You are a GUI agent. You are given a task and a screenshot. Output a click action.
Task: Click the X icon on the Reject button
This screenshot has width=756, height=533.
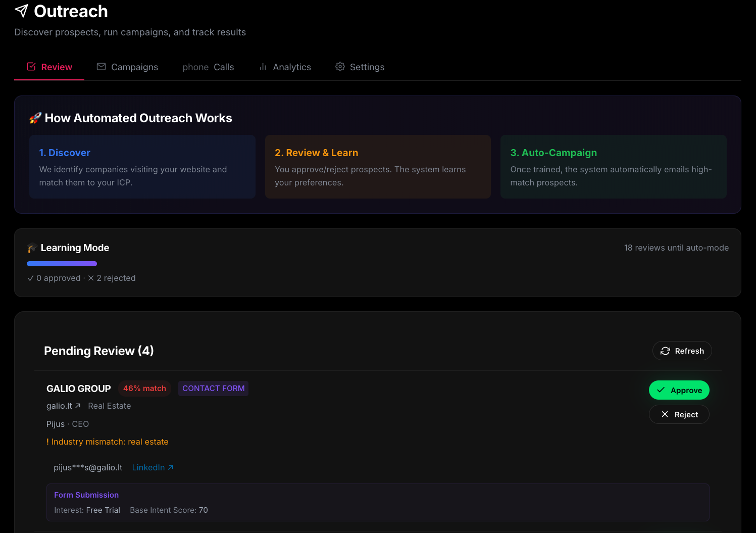click(x=665, y=414)
